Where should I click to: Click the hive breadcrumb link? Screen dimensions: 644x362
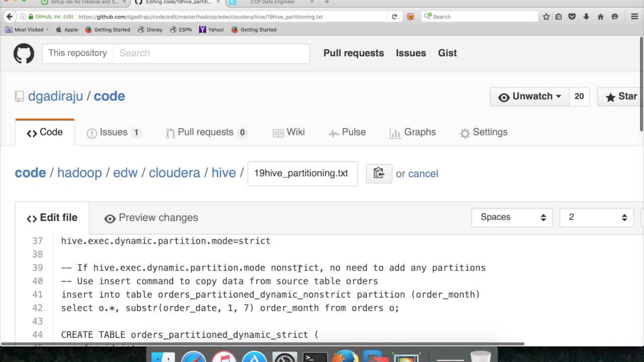pos(224,173)
